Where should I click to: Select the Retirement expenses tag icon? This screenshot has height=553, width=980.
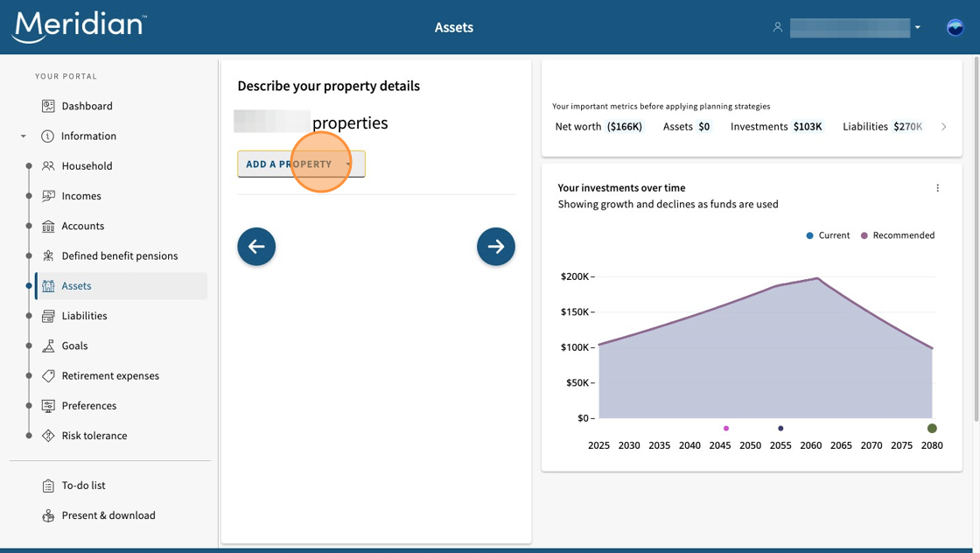[x=48, y=376]
